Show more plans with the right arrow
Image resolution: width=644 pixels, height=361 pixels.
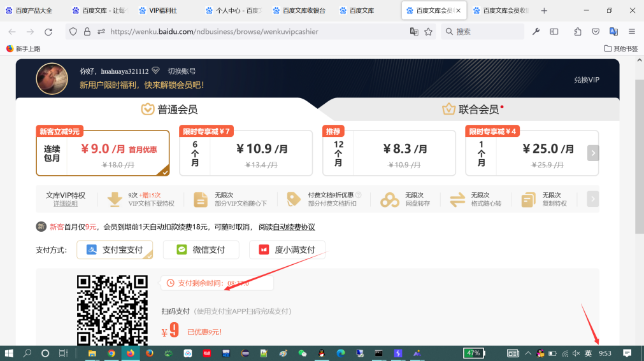pyautogui.click(x=592, y=153)
